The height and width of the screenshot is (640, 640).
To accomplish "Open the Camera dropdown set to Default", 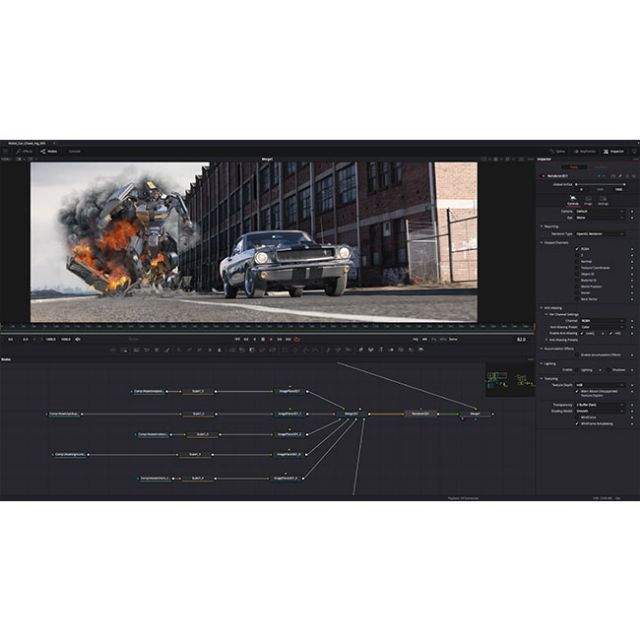I will click(600, 211).
